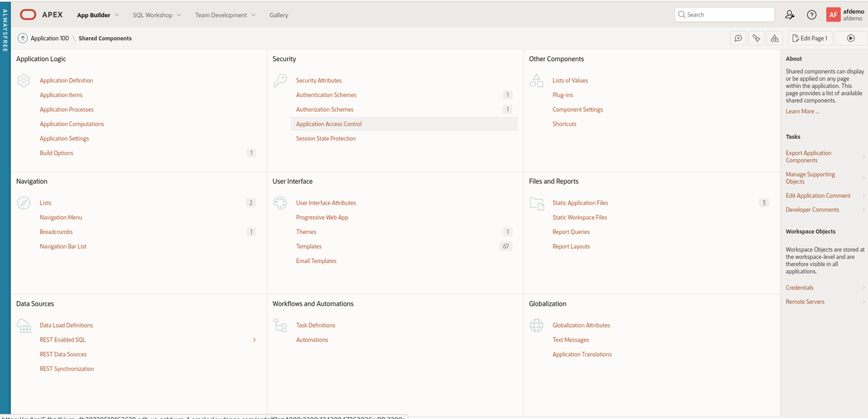Select Gallery in the top menu
This screenshot has width=868, height=419.
tap(278, 14)
